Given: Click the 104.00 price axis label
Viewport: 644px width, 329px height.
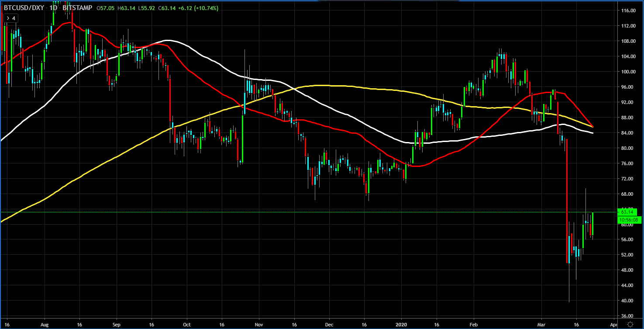Looking at the screenshot, I should 627,56.
